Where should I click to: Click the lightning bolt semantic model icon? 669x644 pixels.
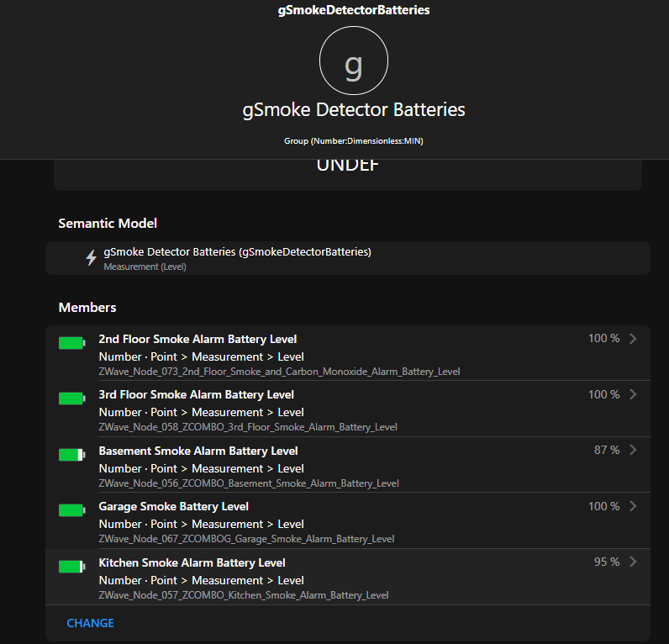point(92,258)
